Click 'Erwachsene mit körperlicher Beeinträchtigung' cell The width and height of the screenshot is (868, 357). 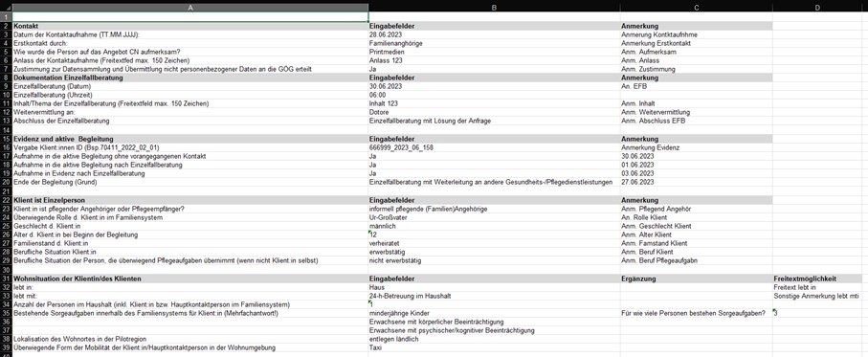494,322
